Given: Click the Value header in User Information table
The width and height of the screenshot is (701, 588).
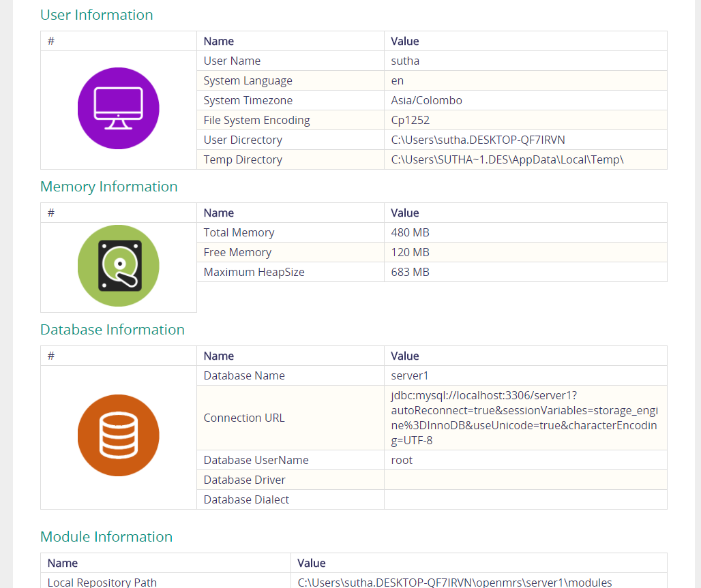Looking at the screenshot, I should (x=405, y=41).
